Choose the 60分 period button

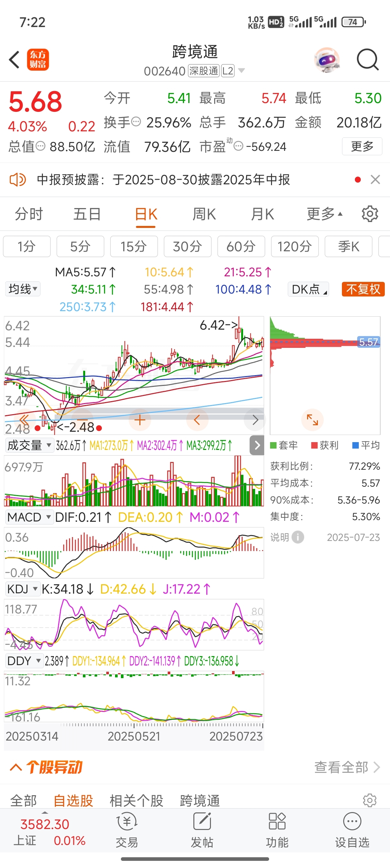coord(241,246)
